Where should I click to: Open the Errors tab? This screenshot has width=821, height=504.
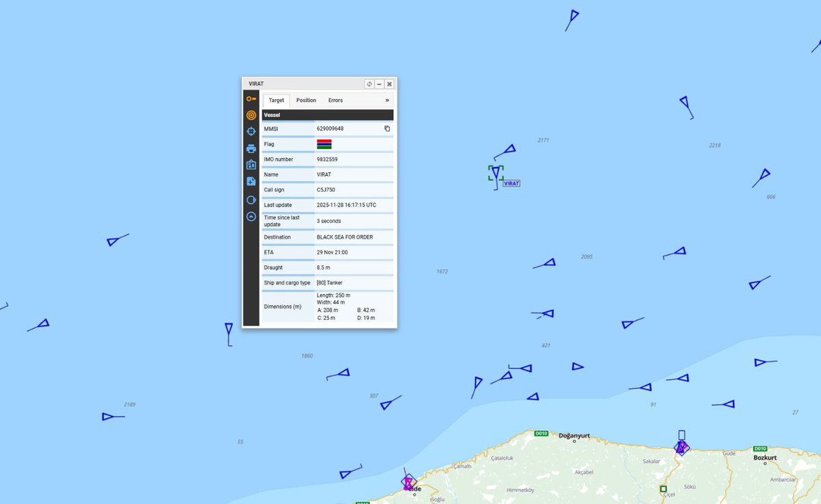(336, 100)
